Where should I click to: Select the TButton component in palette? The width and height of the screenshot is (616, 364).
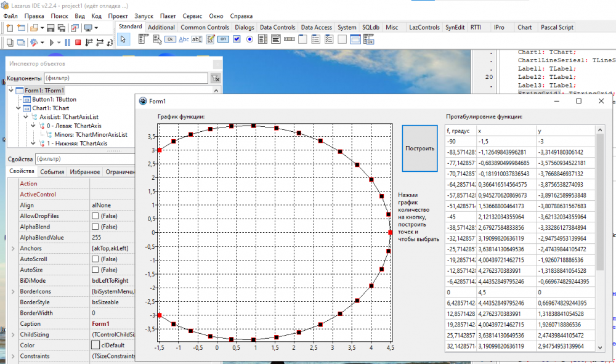click(x=169, y=39)
